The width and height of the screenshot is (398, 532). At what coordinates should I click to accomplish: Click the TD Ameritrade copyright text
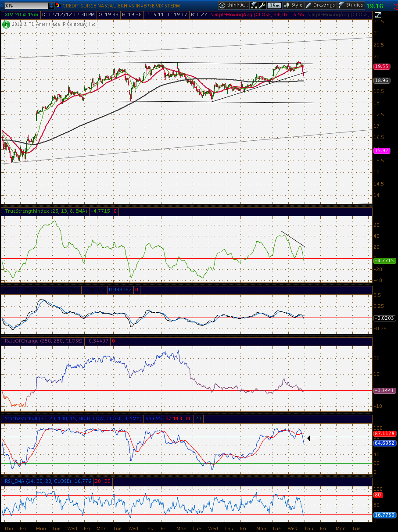pos(54,24)
